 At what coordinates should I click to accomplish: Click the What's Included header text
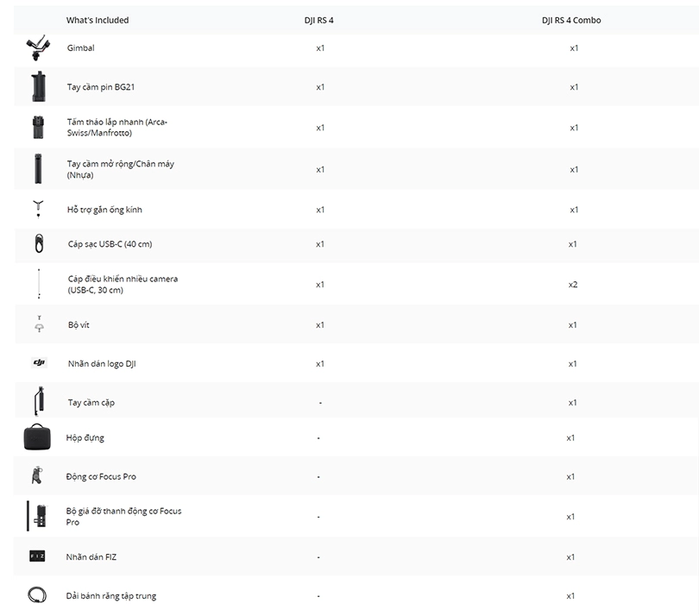point(98,20)
